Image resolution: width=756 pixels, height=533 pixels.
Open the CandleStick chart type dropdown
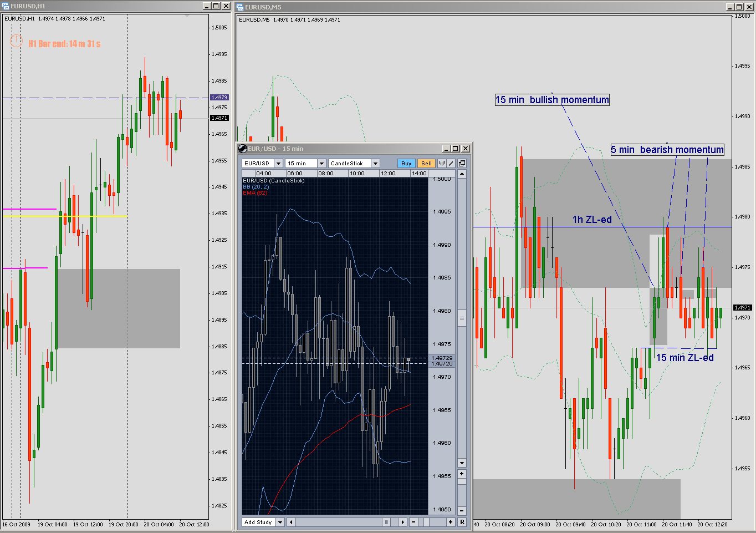(376, 163)
